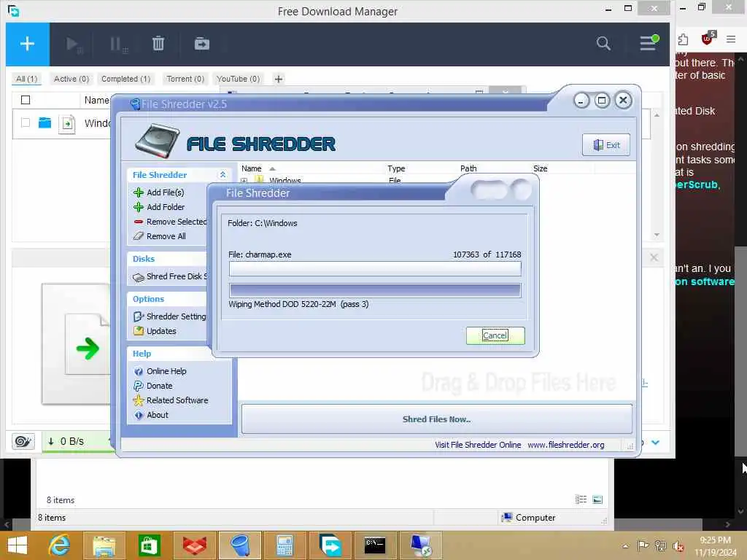Select YouTube (0) tab
The width and height of the screenshot is (747, 560).
(239, 79)
